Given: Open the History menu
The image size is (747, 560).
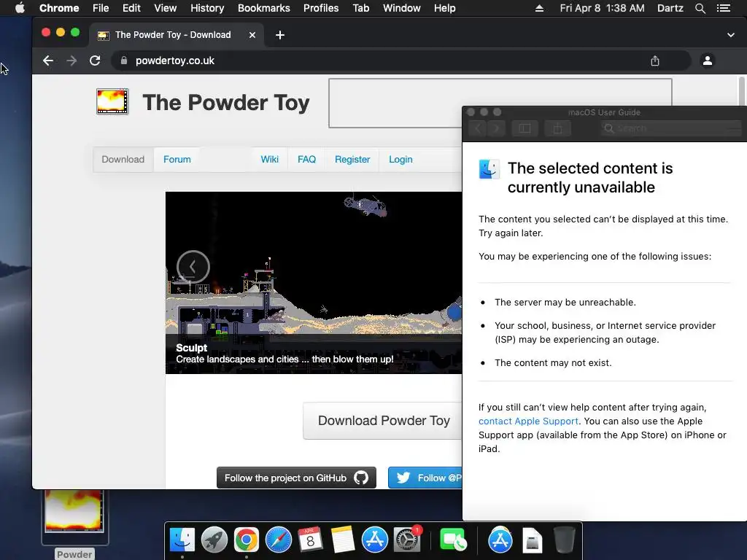Looking at the screenshot, I should point(207,8).
